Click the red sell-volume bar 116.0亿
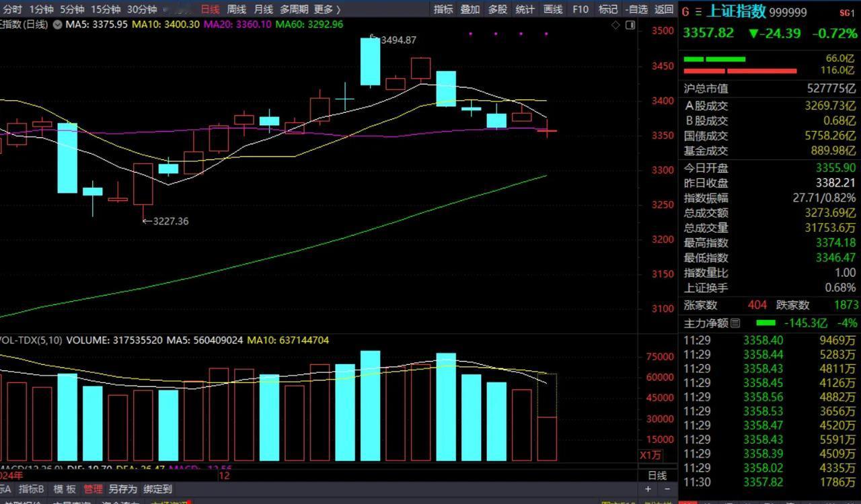This screenshot has height=504, width=861. click(740, 71)
